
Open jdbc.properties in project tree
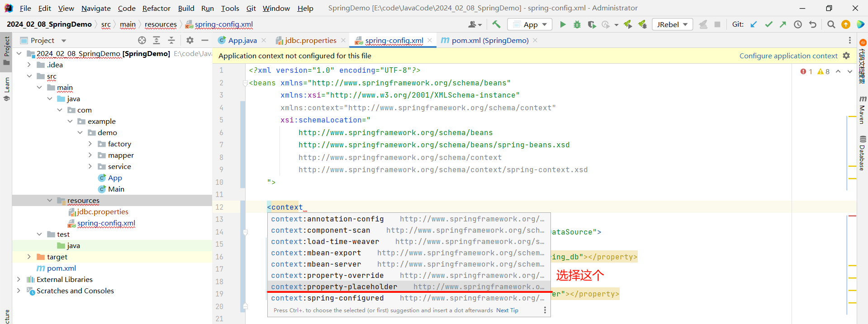click(x=102, y=211)
